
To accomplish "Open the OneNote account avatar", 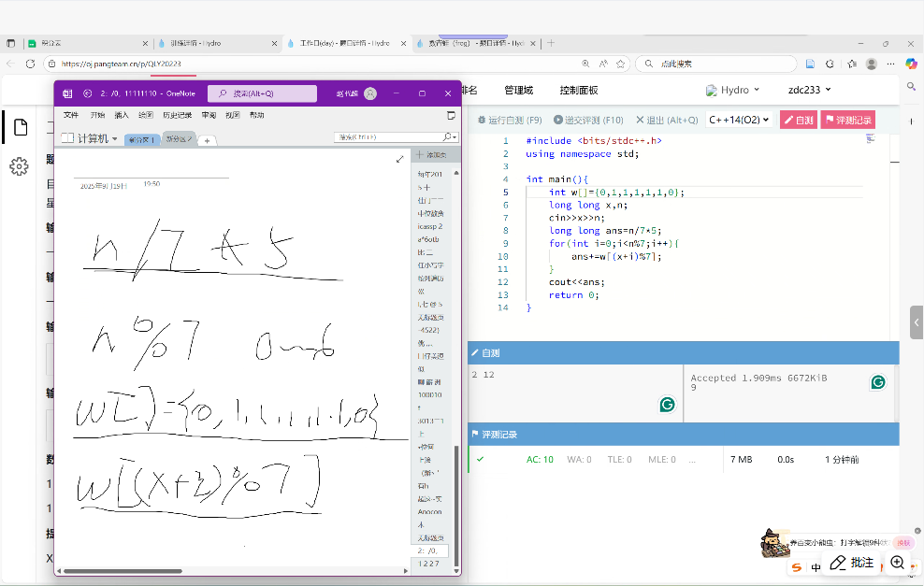I will click(370, 93).
